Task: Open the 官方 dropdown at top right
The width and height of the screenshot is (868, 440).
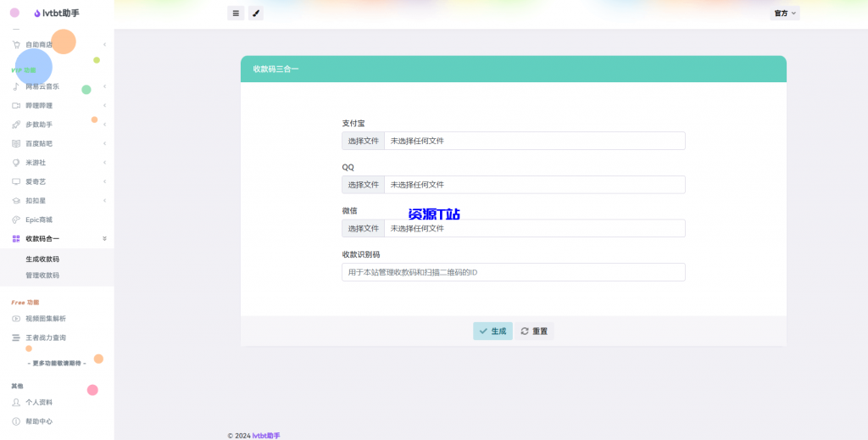Action: tap(785, 14)
